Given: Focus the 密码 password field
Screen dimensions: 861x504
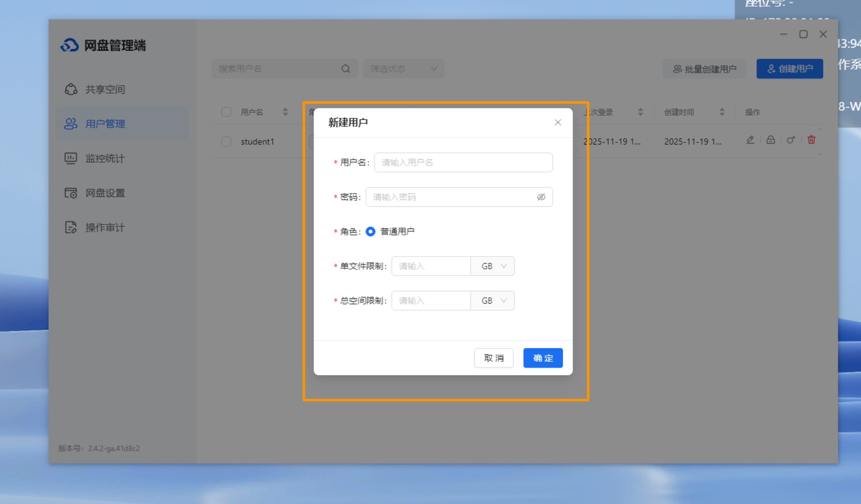Looking at the screenshot, I should coord(451,197).
